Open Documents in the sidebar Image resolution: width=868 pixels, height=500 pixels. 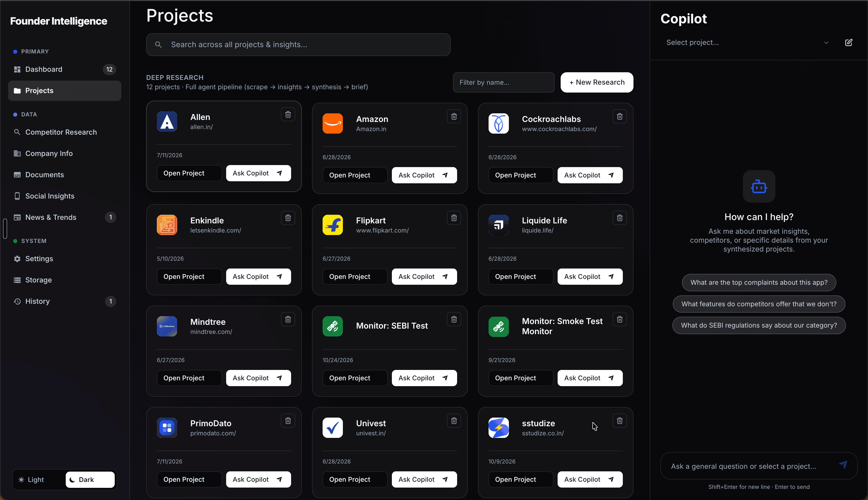click(65, 175)
